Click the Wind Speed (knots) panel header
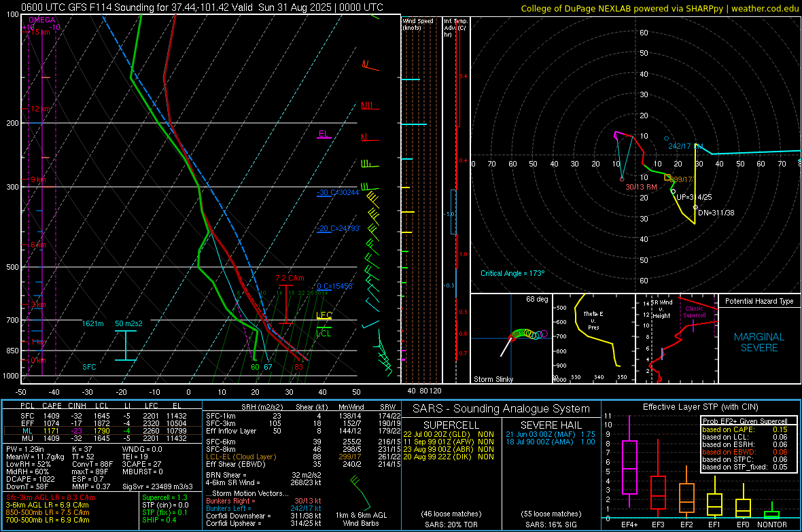 tap(418, 24)
